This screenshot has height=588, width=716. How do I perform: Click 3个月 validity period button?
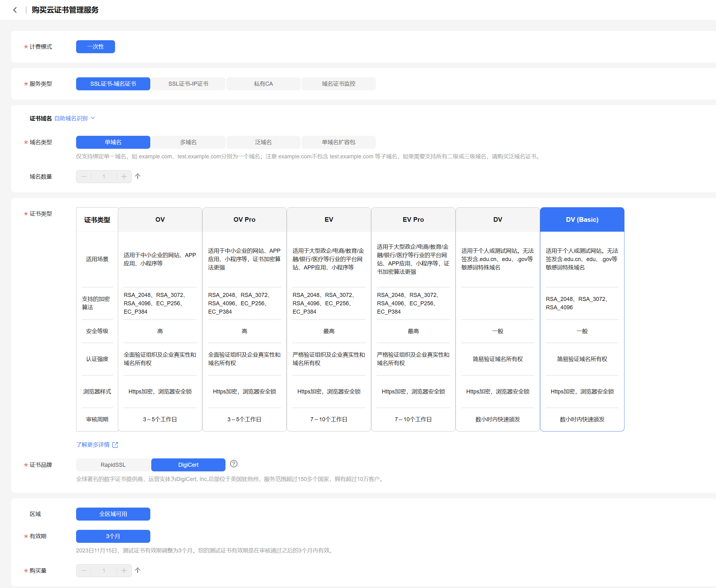tap(113, 536)
